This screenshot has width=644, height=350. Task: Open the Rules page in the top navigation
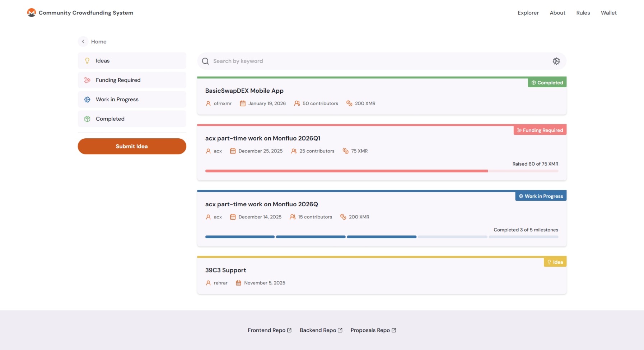click(583, 13)
